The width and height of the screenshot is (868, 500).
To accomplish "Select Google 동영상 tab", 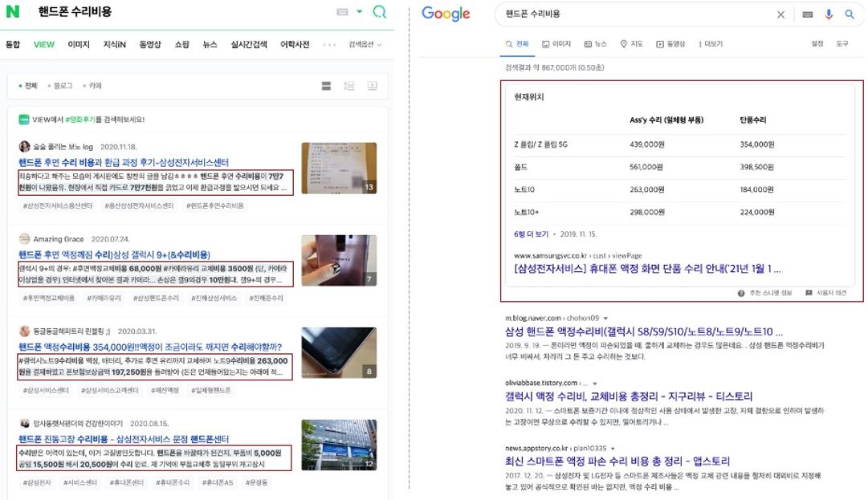I will 670,43.
